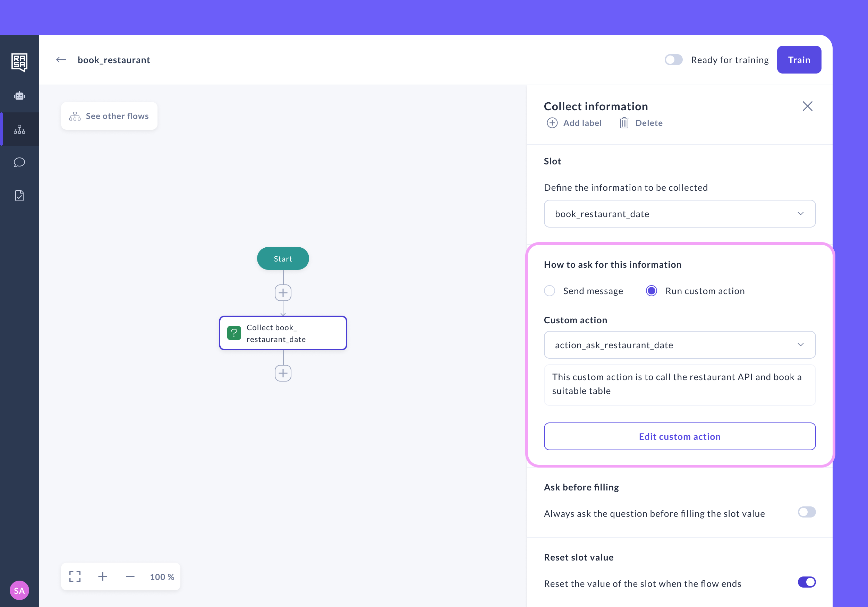Click the Rasa logo icon
Image resolution: width=868 pixels, height=607 pixels.
click(19, 62)
